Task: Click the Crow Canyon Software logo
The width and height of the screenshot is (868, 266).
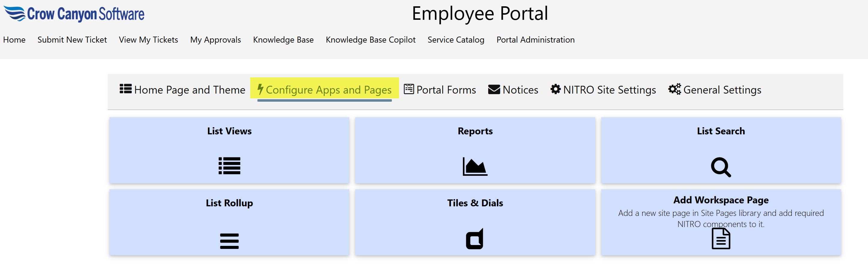Action: [x=74, y=14]
